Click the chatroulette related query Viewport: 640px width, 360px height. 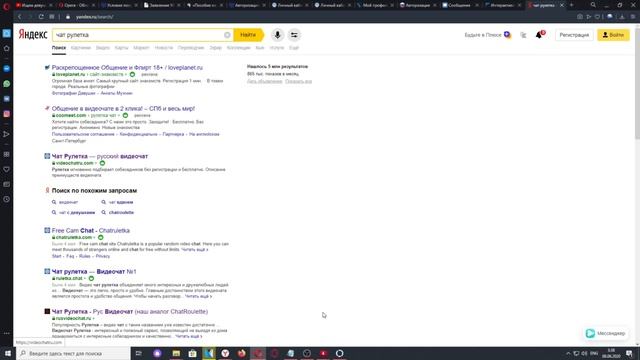click(121, 213)
